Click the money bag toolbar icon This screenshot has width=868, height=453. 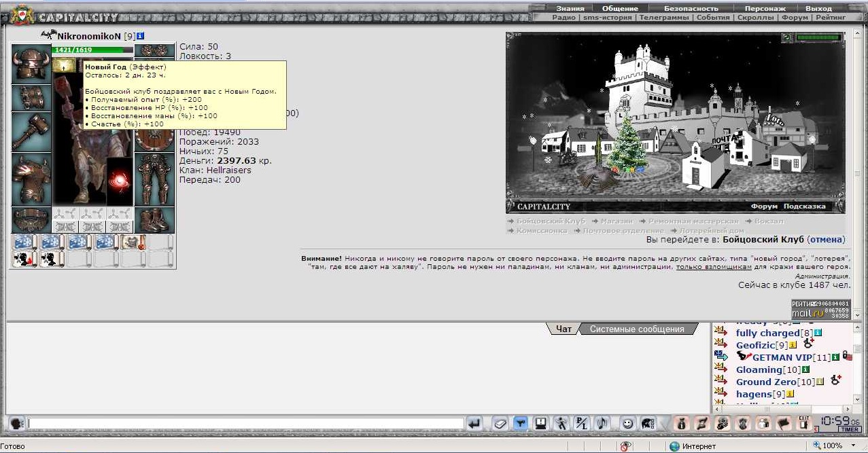pyautogui.click(x=681, y=423)
